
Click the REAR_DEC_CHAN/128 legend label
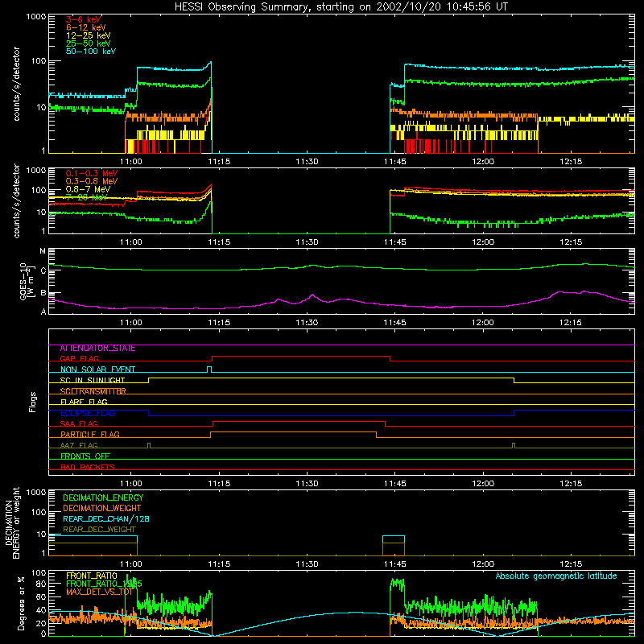pyautogui.click(x=106, y=518)
